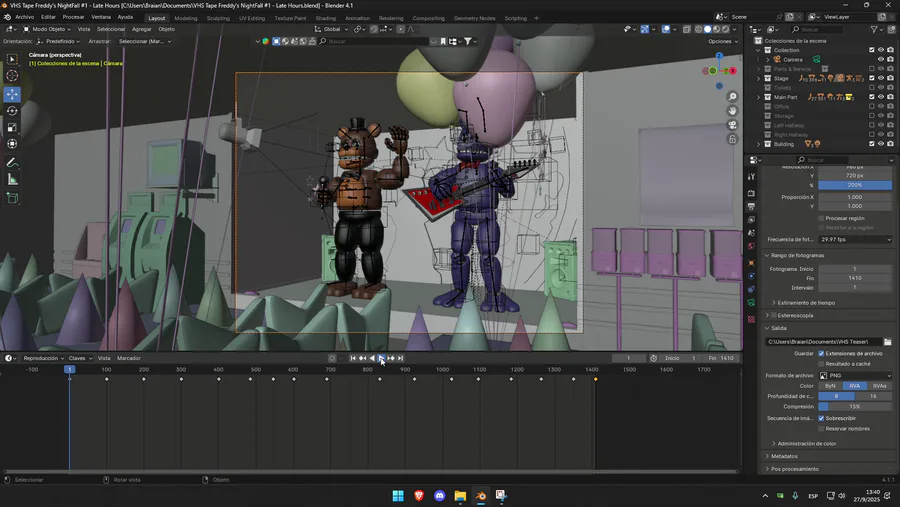
Task: Choose the Measure tool
Action: tap(12, 180)
